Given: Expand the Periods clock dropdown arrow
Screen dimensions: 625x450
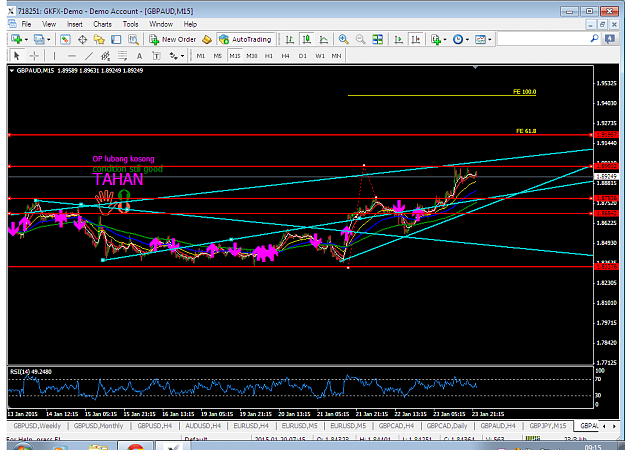Looking at the screenshot, I should point(467,39).
